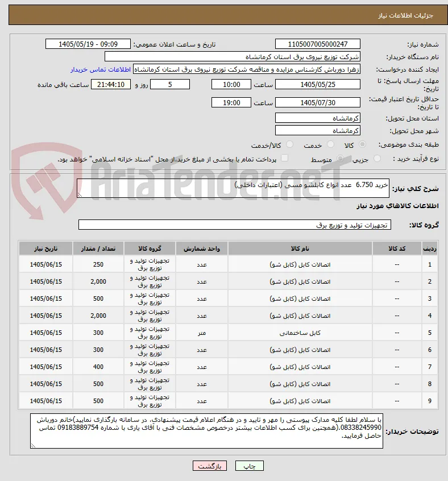This screenshot has width=448, height=481.
Task: Click the بازگشت back button
Action: point(209,466)
